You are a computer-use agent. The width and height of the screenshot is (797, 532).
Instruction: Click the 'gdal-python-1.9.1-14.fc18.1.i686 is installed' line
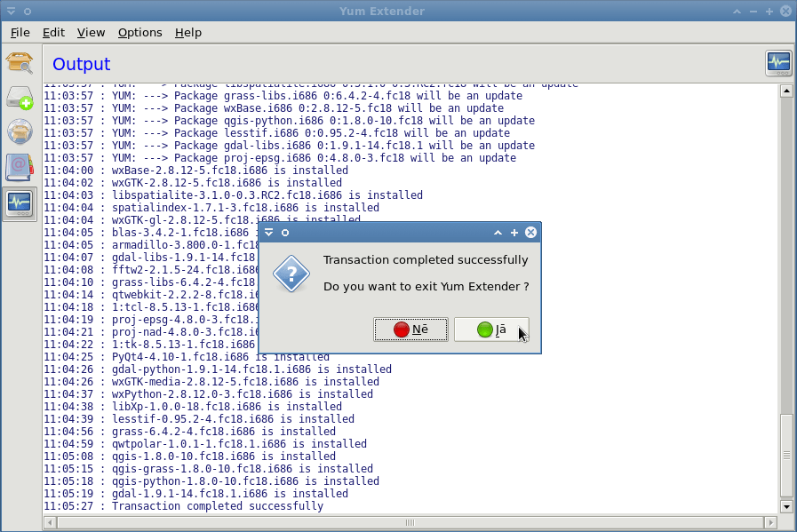coord(218,369)
